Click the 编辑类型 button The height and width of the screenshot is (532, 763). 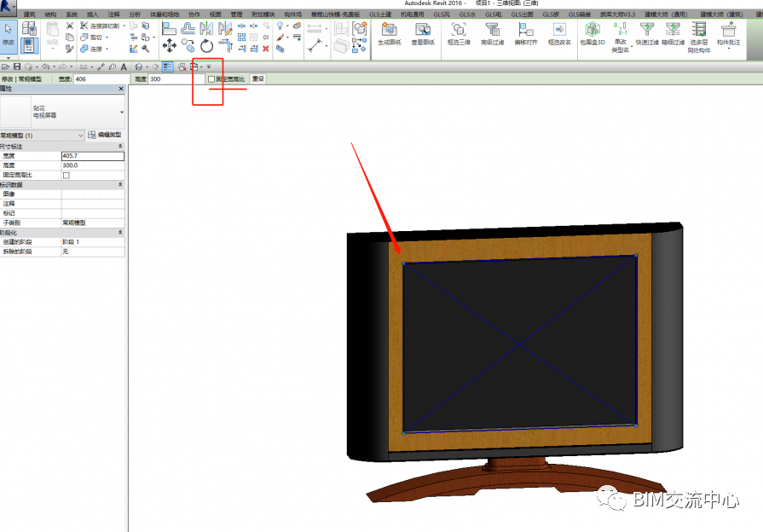coord(105,135)
